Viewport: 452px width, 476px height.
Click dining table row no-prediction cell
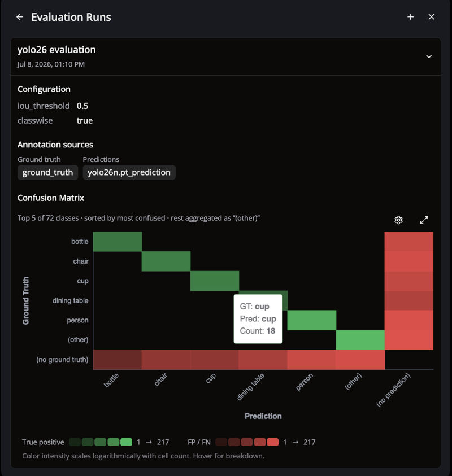pyautogui.click(x=409, y=300)
